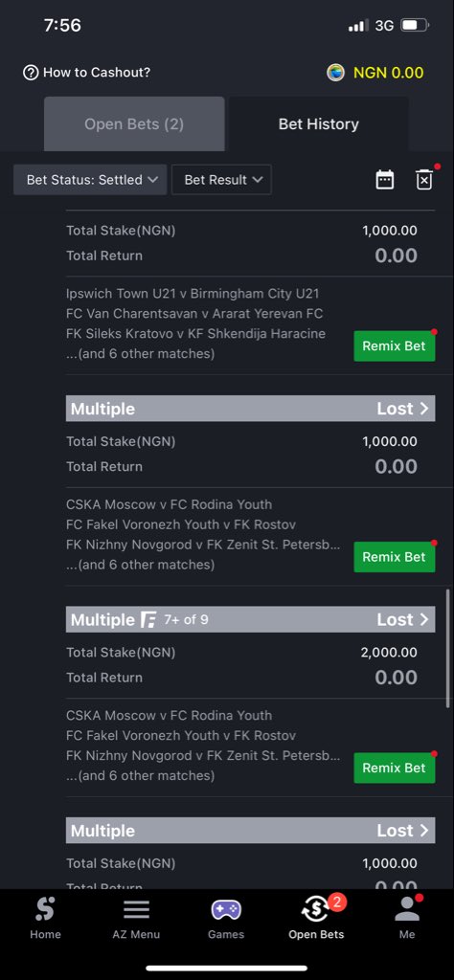Select the Bet History tab
The image size is (454, 980).
318,123
